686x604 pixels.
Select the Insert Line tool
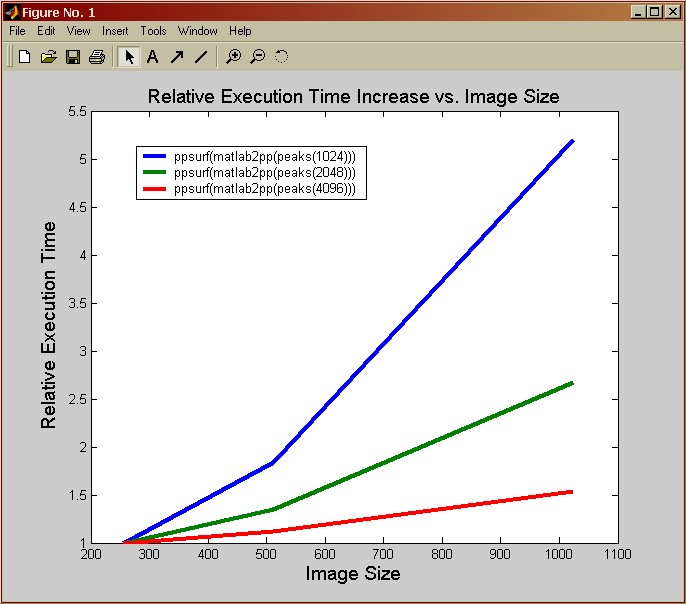[x=201, y=57]
